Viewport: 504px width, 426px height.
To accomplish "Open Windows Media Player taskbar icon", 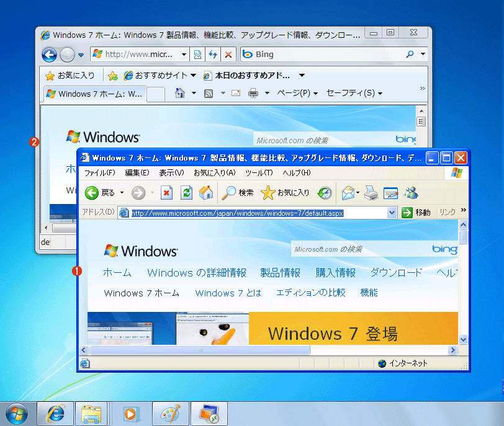I will point(130,414).
